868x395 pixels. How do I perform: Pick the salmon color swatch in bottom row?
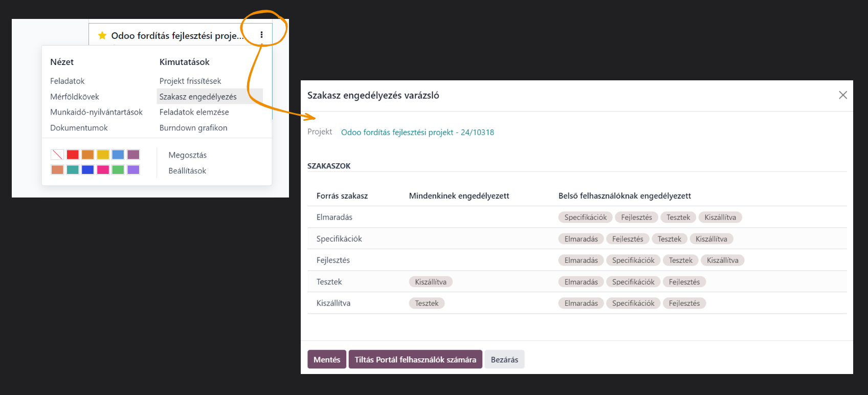tap(57, 170)
